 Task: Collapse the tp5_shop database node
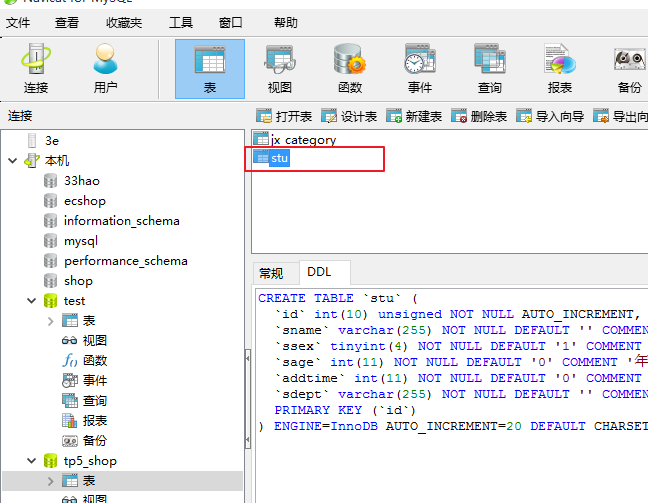pos(32,460)
